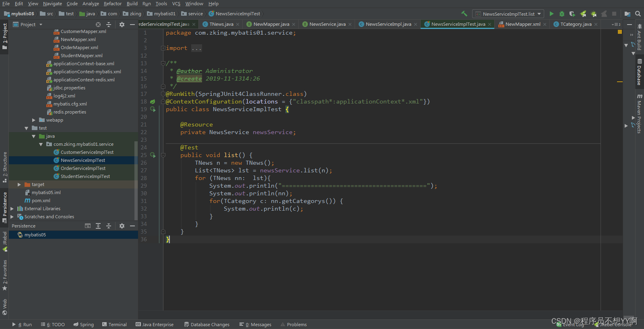Build project with the hammer icon
Image resolution: width=644 pixels, height=329 pixels.
[464, 14]
